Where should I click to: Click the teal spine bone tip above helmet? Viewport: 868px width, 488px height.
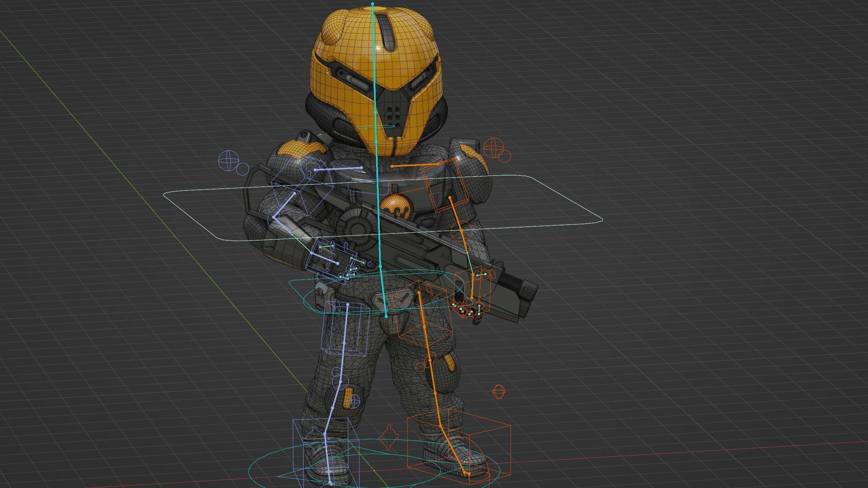click(x=373, y=4)
